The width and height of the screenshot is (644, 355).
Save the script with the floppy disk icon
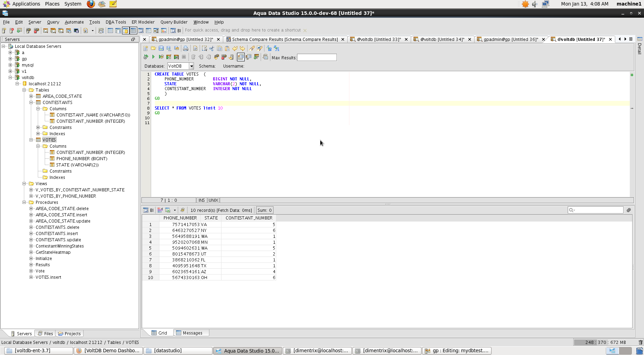pyautogui.click(x=161, y=49)
